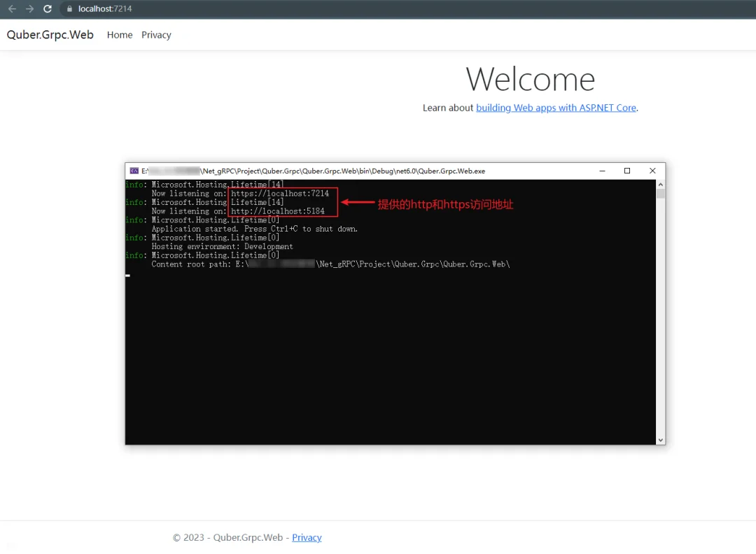Minimize the Quber.Grpc.Web.exe console window
This screenshot has width=756, height=554.
click(602, 171)
